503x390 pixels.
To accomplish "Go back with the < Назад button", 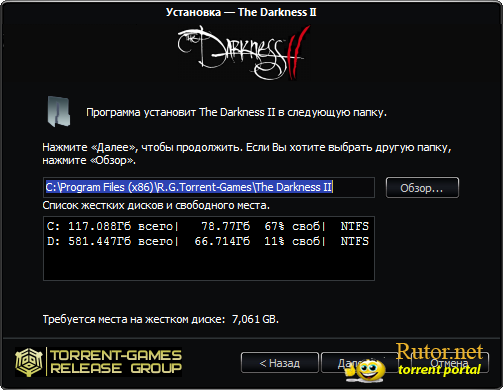I will pyautogui.click(x=280, y=363).
